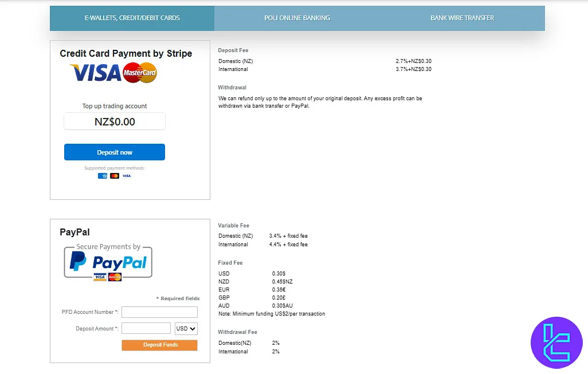Click the small Visa supported payment icon
The height and width of the screenshot is (374, 588).
[127, 176]
